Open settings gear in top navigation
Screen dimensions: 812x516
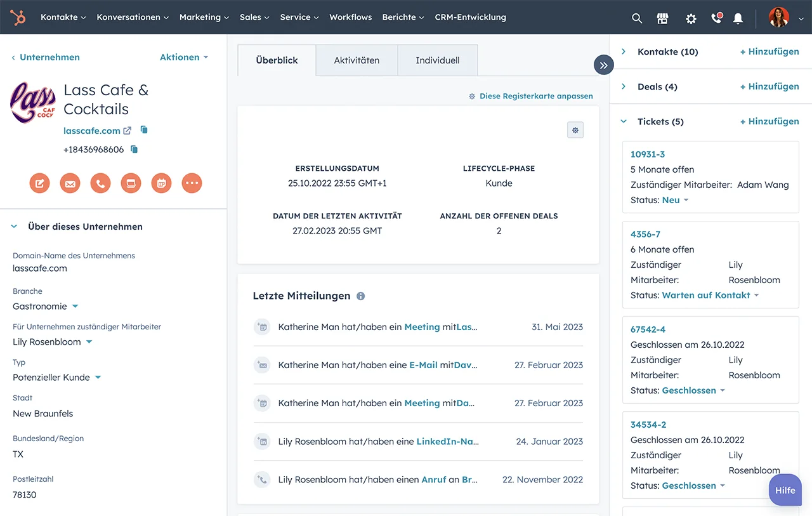[x=691, y=18]
